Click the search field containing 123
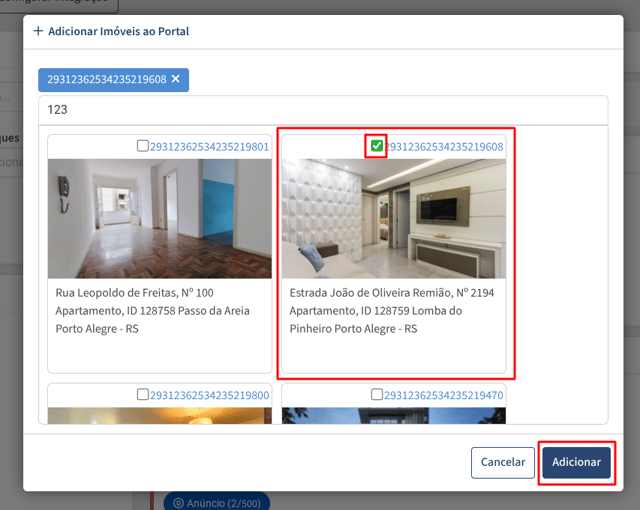This screenshot has height=510, width=640. [323, 110]
